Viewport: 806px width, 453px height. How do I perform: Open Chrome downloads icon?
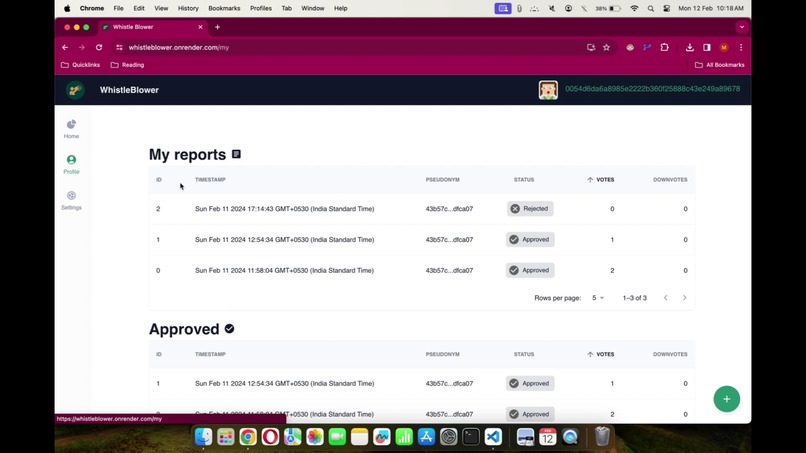tap(689, 47)
